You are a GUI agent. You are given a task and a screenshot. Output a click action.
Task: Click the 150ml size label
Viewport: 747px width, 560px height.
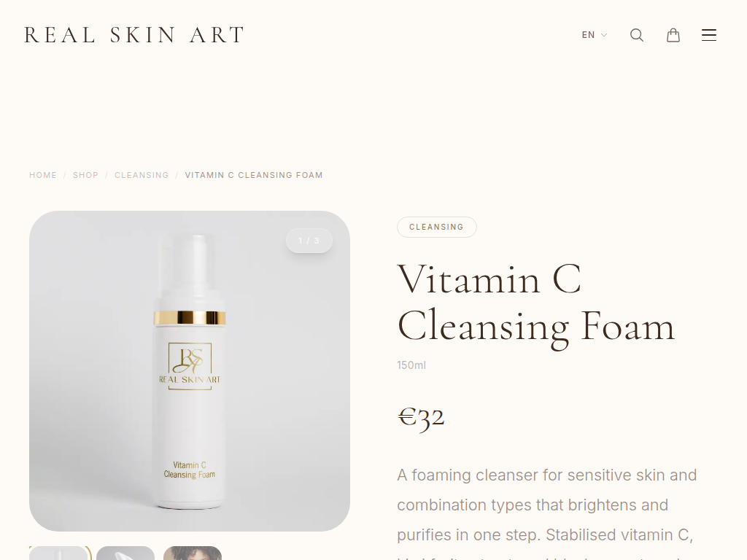click(411, 365)
